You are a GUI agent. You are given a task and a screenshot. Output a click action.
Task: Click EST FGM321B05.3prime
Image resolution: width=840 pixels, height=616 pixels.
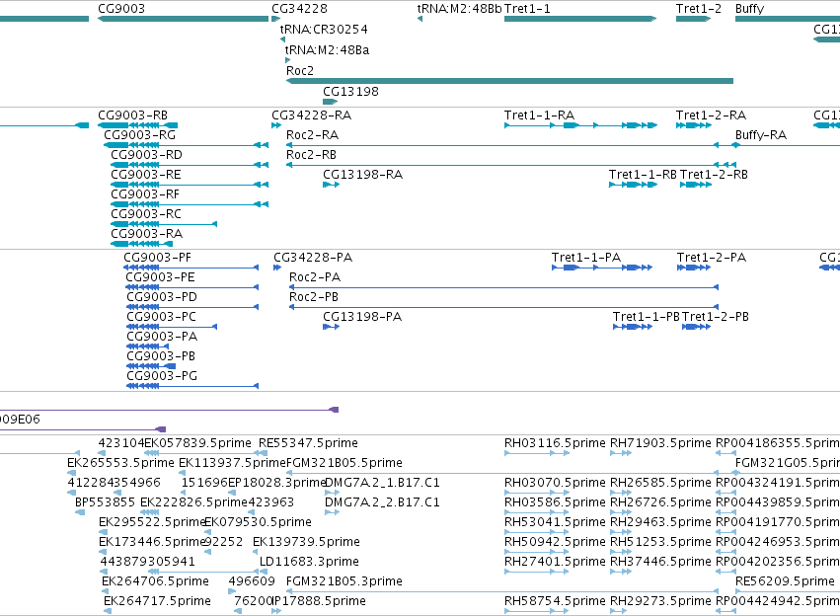pos(344,582)
